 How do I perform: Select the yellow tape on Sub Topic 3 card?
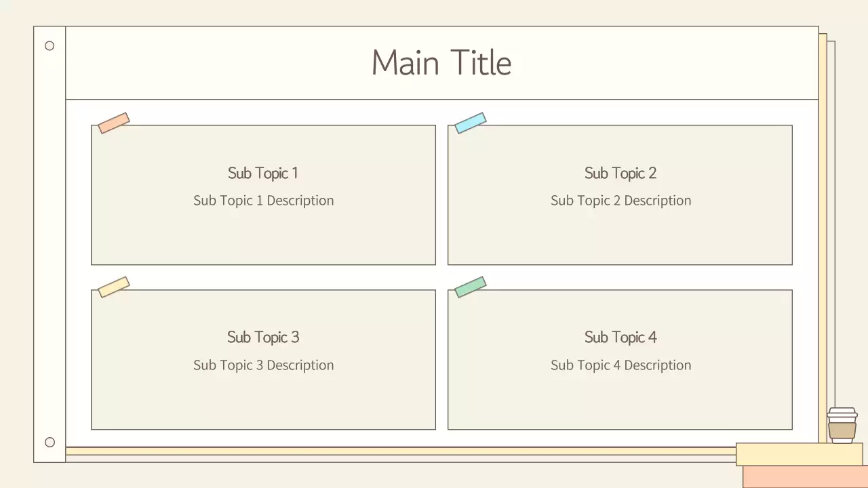point(113,287)
